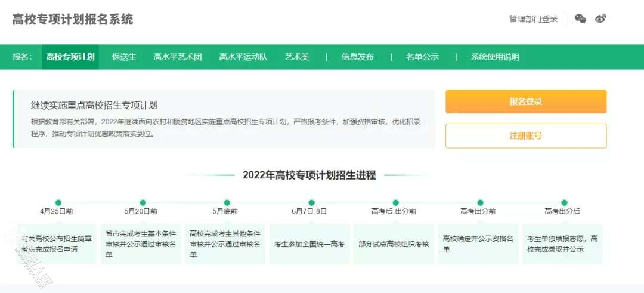
Task: Select the 高校专项计划 tab
Action: (70, 57)
